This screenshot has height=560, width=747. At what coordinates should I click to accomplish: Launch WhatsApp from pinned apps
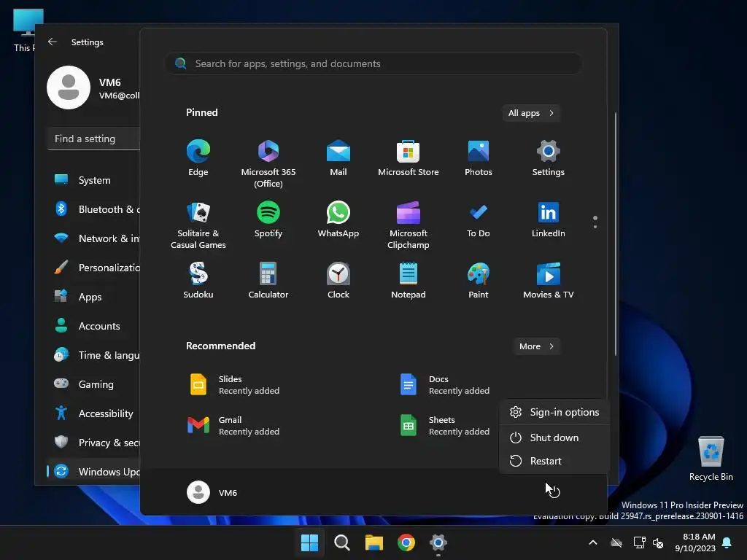click(x=338, y=219)
